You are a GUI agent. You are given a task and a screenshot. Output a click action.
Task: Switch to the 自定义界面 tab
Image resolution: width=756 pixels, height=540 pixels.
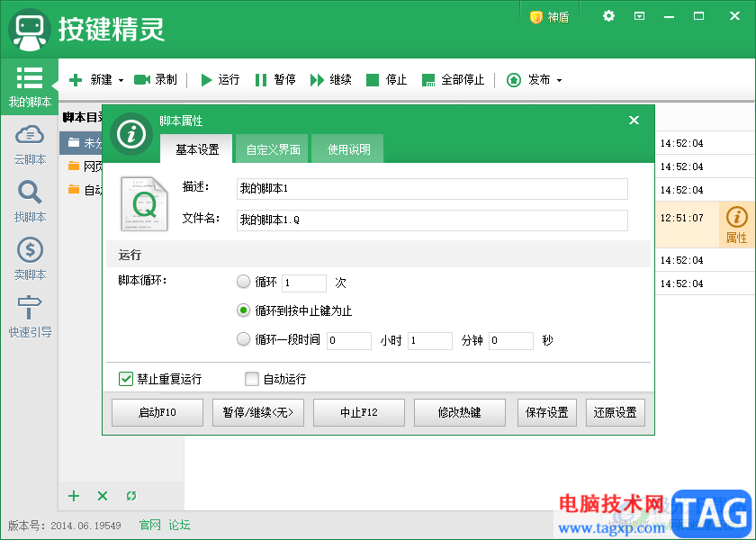click(273, 149)
